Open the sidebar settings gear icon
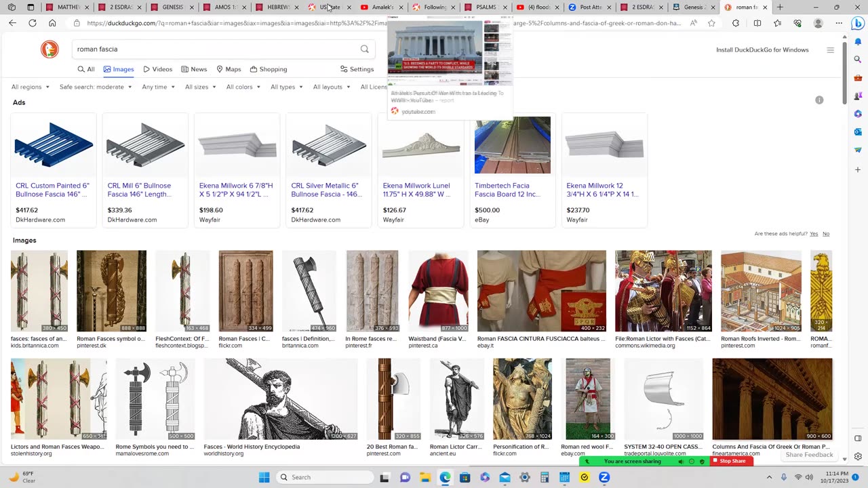 click(x=858, y=456)
